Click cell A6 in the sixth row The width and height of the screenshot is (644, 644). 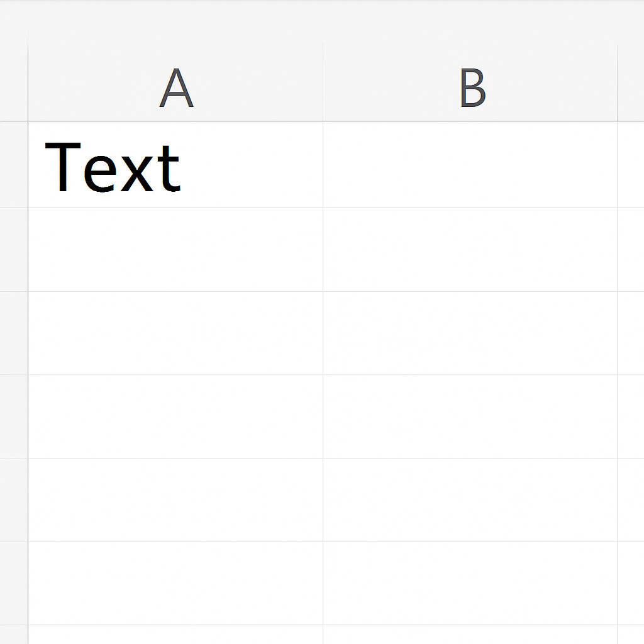(x=175, y=583)
